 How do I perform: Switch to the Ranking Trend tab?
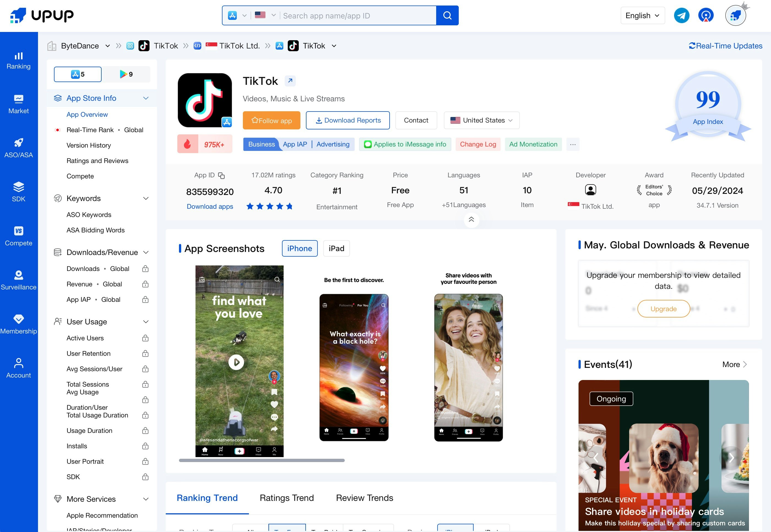tap(207, 498)
